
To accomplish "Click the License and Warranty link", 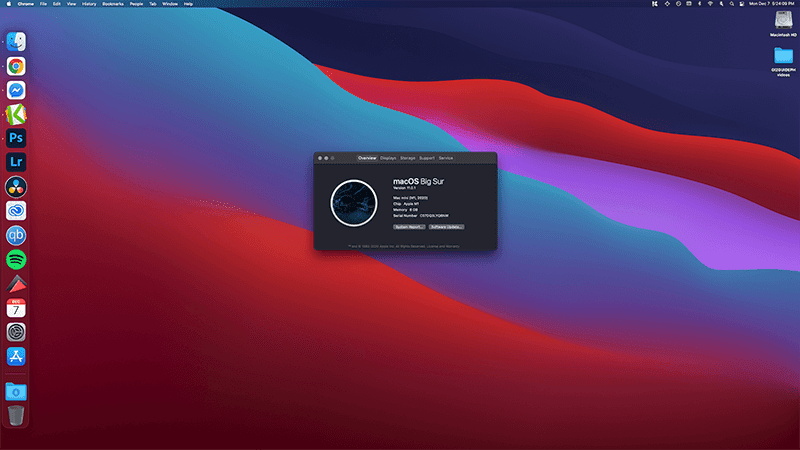I will click(443, 246).
